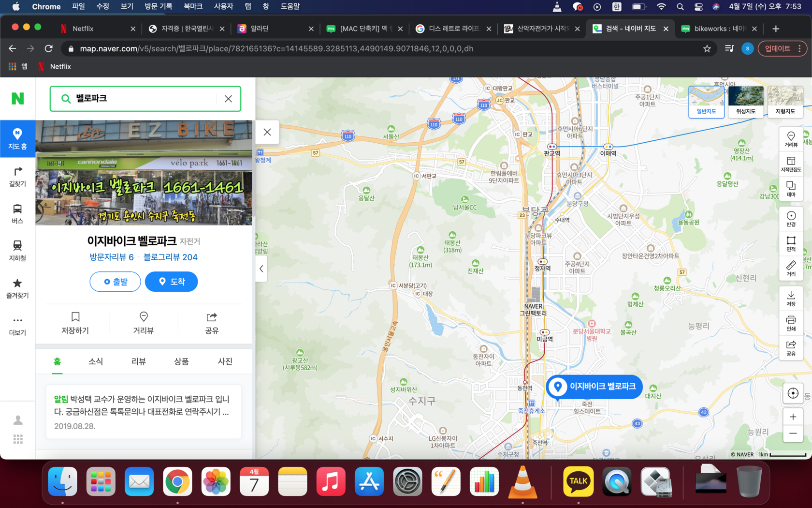Open the 알림 notice card
This screenshot has width=812, height=508.
click(x=144, y=412)
